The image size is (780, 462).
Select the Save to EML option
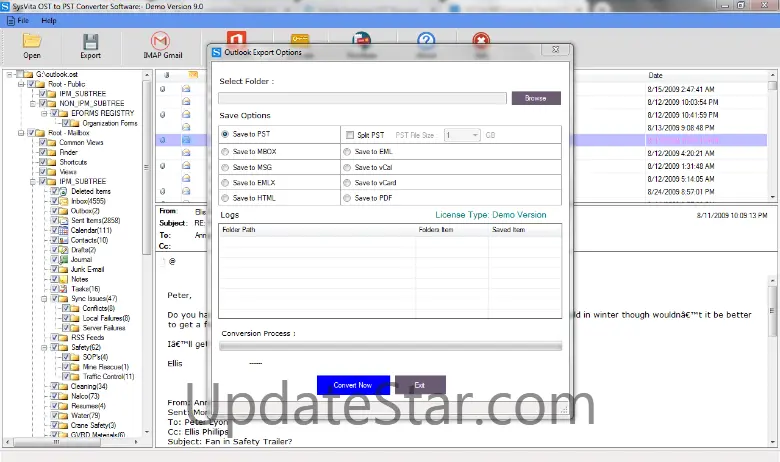(347, 152)
